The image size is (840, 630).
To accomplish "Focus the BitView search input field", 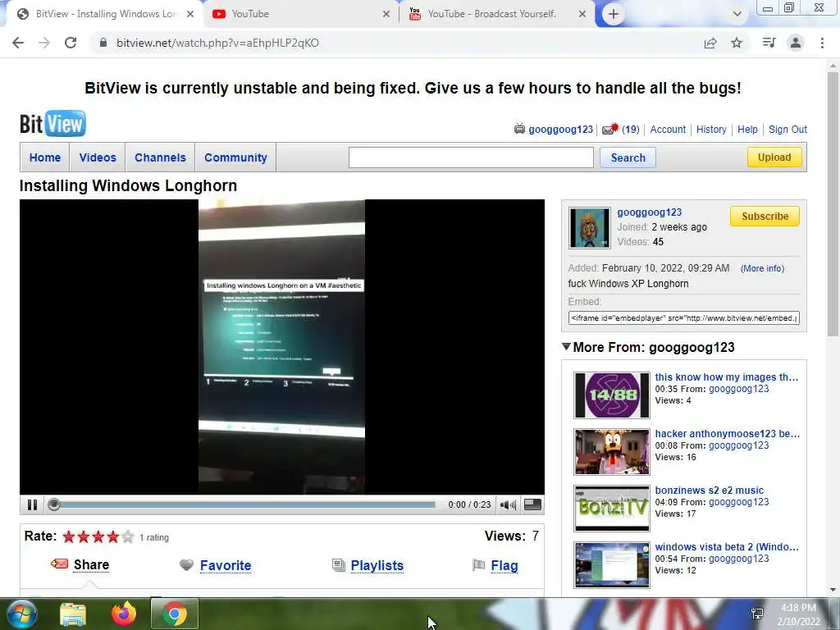I will click(471, 157).
